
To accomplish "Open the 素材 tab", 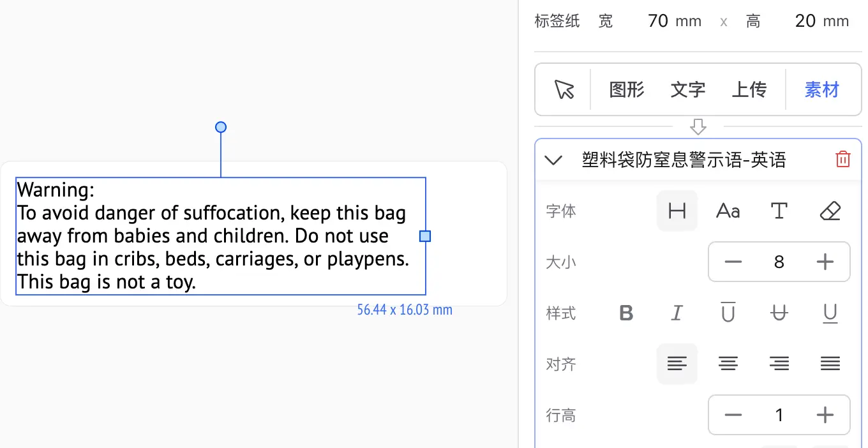I will pos(821,90).
